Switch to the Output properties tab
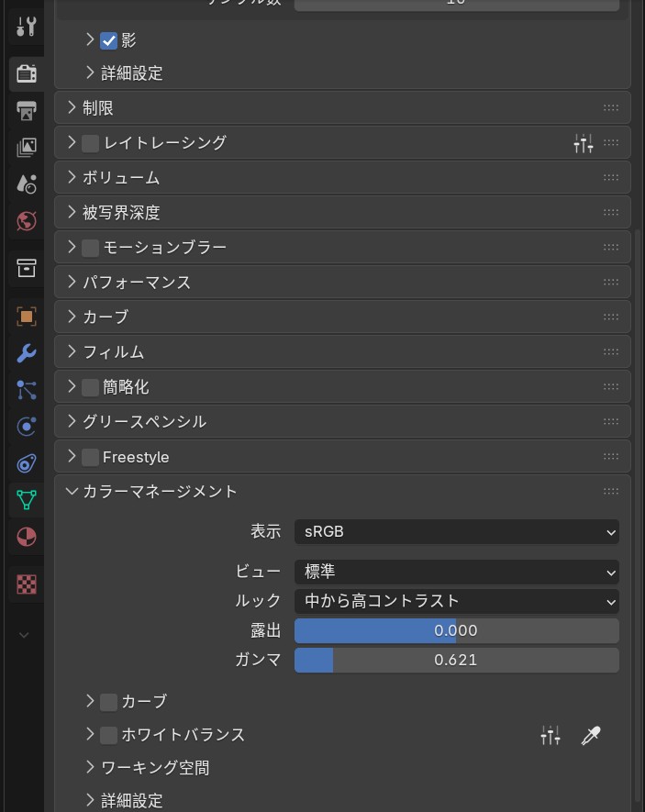Image resolution: width=645 pixels, height=812 pixels. point(26,111)
